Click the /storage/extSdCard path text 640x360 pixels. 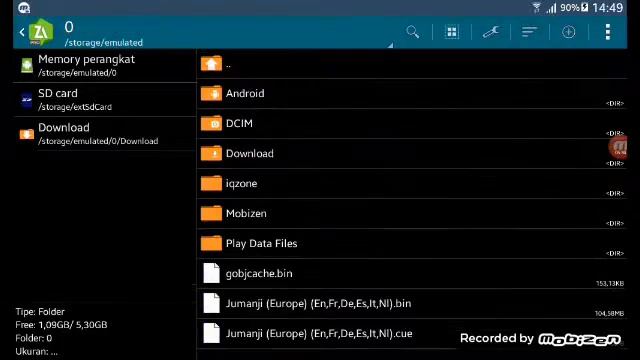coord(75,107)
